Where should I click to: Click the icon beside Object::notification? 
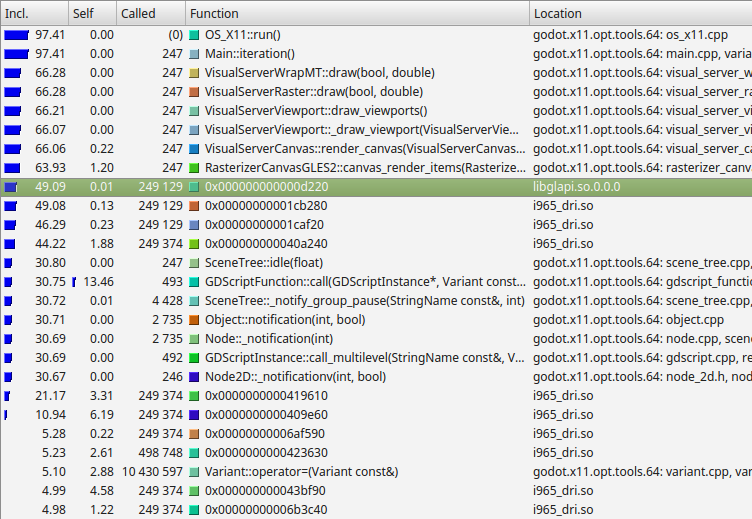tap(194, 320)
